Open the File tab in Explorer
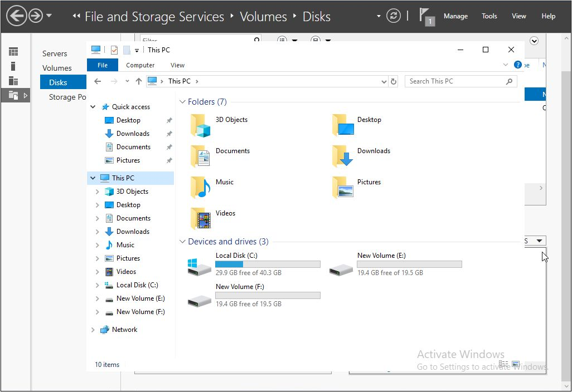 point(103,65)
